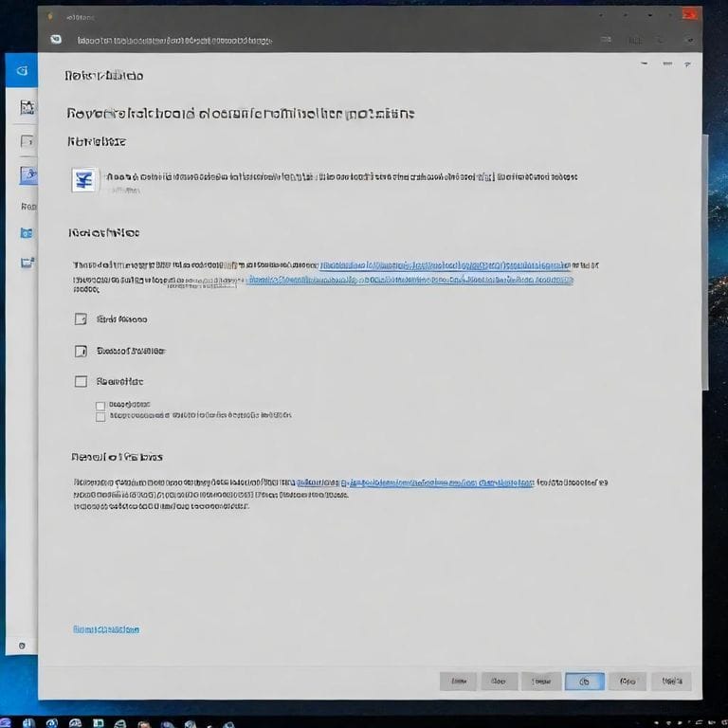Click the large blue-and-white icon beside the description line
The image size is (728, 728).
pyautogui.click(x=84, y=180)
